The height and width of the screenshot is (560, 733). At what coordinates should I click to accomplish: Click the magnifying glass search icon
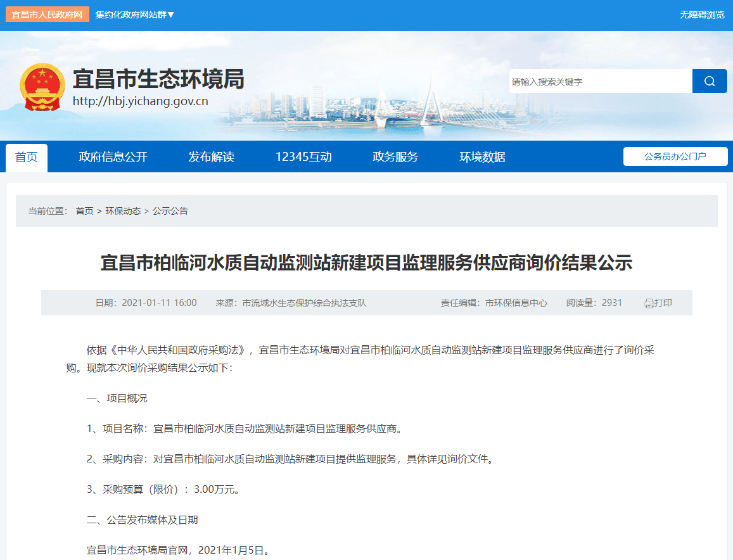[709, 81]
